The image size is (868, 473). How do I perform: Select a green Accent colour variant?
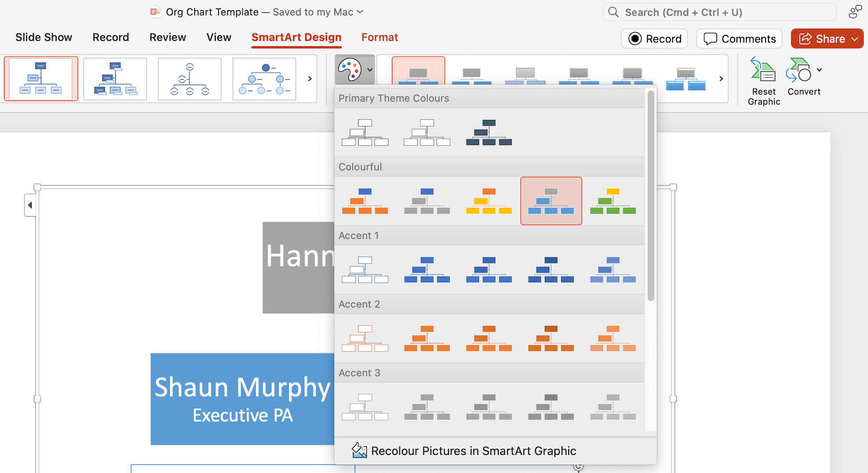point(613,201)
